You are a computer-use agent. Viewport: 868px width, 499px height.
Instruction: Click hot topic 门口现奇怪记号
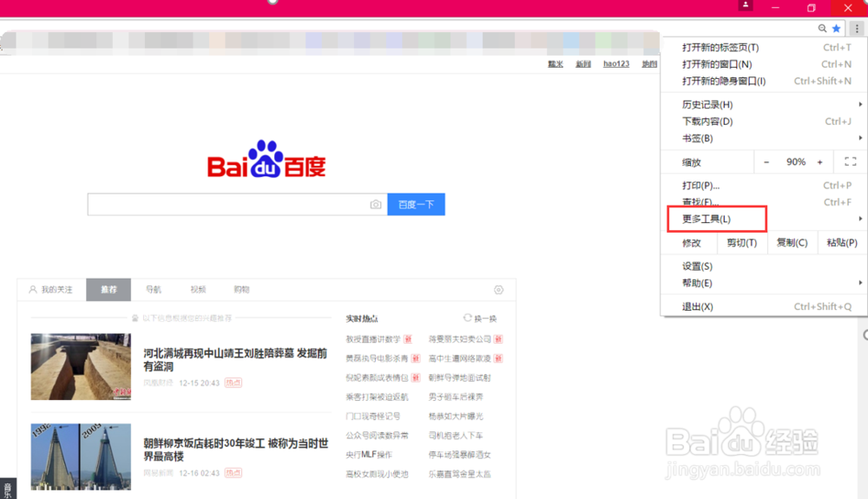(373, 416)
